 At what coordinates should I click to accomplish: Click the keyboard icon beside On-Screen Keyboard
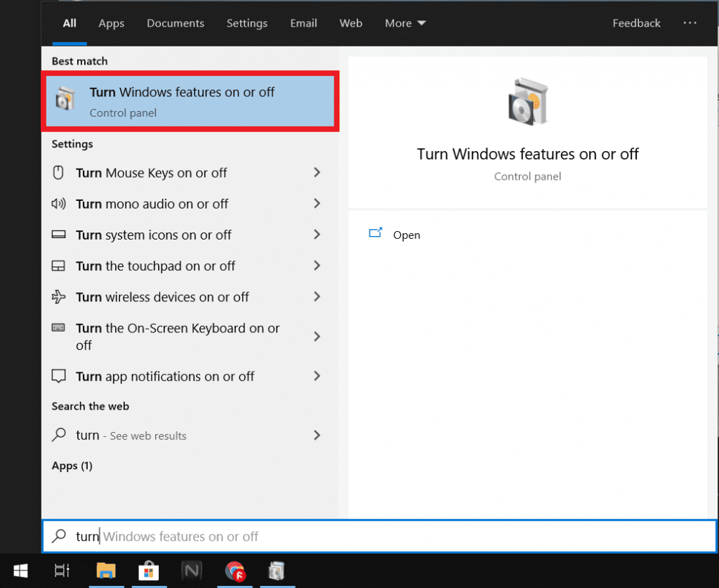[58, 327]
